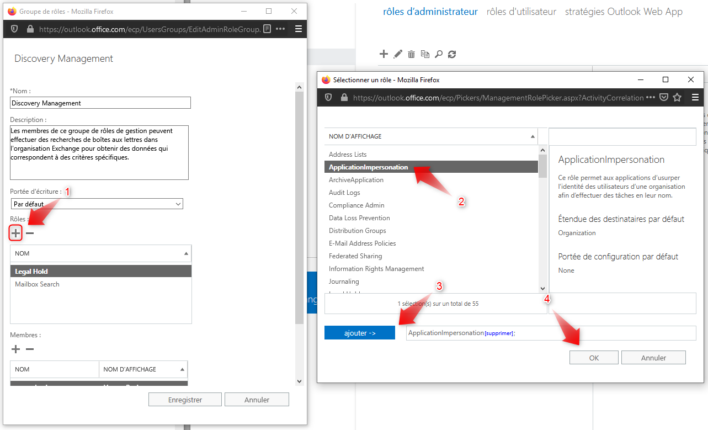Click supprimer link next to ApplicationImpersonation
708x430 pixels.
pyautogui.click(x=499, y=333)
